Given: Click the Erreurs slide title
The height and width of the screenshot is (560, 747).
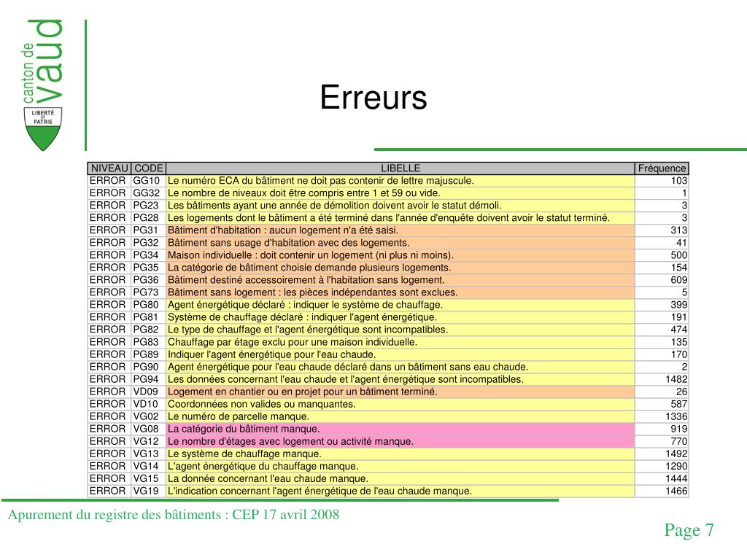Looking at the screenshot, I should [373, 98].
